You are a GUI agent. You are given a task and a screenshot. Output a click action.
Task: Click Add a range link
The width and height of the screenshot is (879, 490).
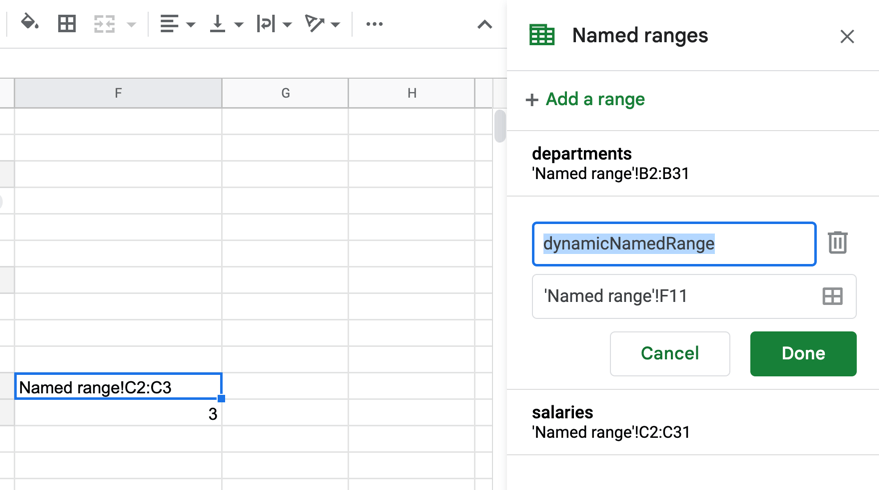[585, 99]
